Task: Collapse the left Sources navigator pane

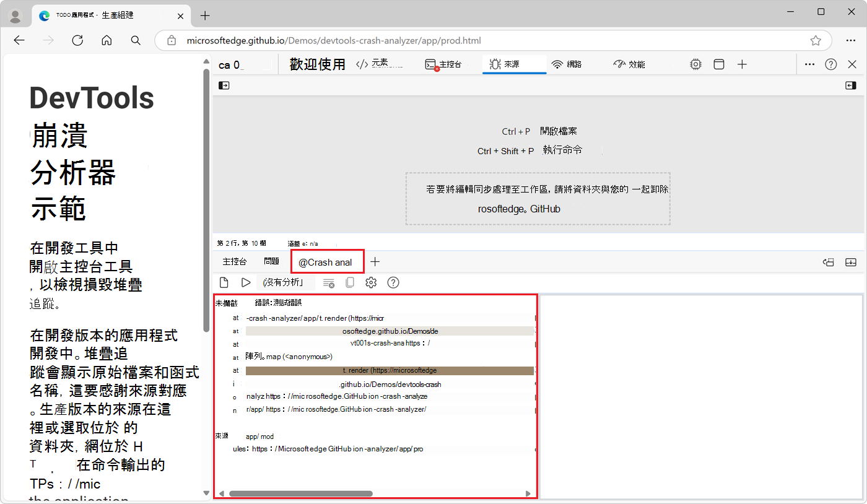Action: click(224, 85)
